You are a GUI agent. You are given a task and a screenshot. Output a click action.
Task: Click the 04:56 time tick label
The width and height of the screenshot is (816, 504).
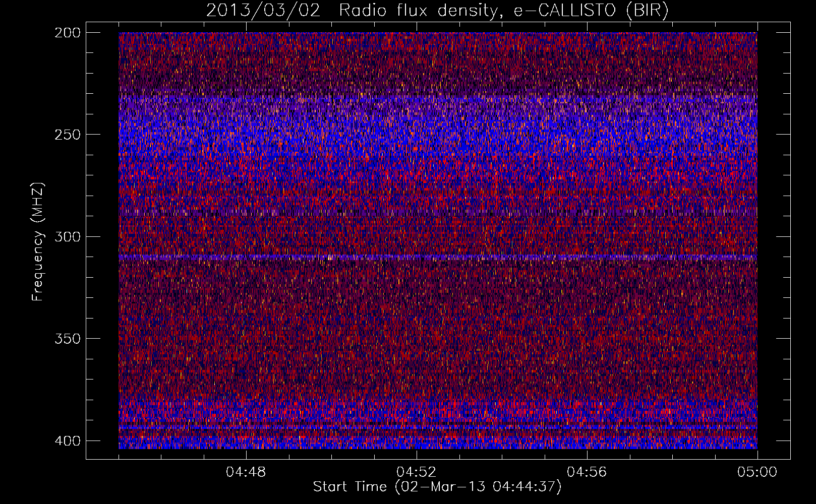pyautogui.click(x=587, y=472)
